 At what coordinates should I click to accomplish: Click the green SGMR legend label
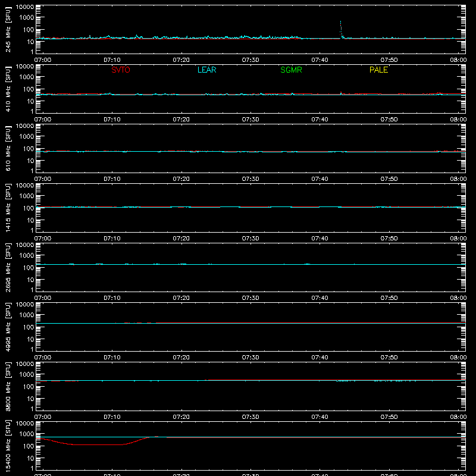pos(291,70)
